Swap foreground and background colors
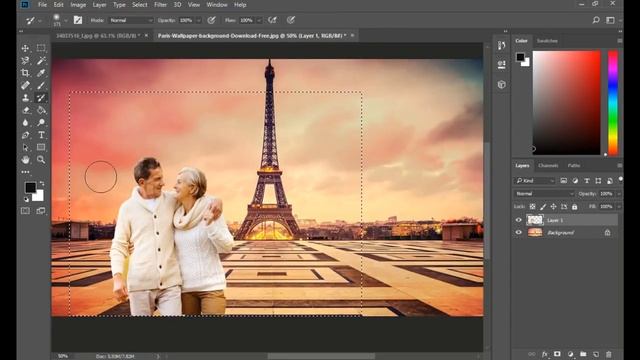This screenshot has height=360, width=640. coord(42,184)
